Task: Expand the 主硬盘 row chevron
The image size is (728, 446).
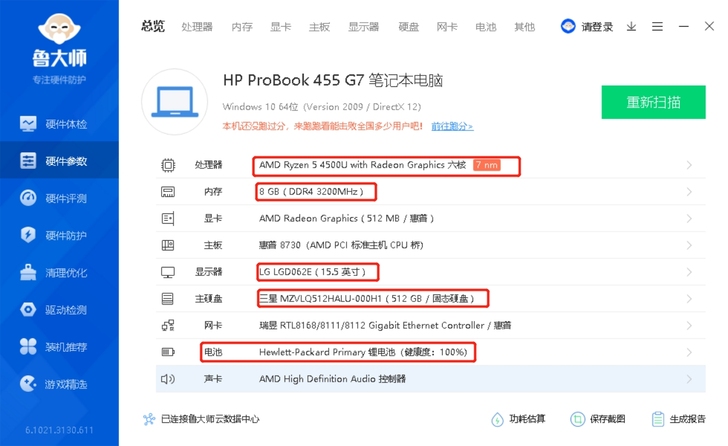Action: pyautogui.click(x=689, y=298)
